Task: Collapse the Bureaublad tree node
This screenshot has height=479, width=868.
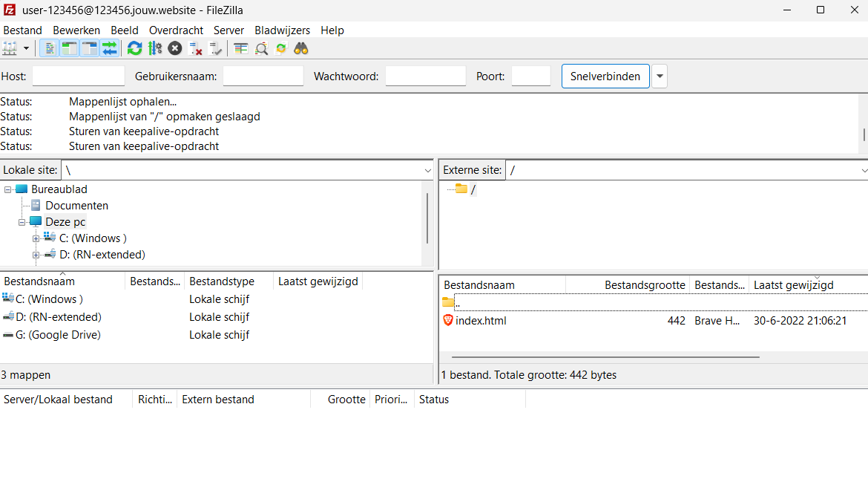Action: (7, 189)
